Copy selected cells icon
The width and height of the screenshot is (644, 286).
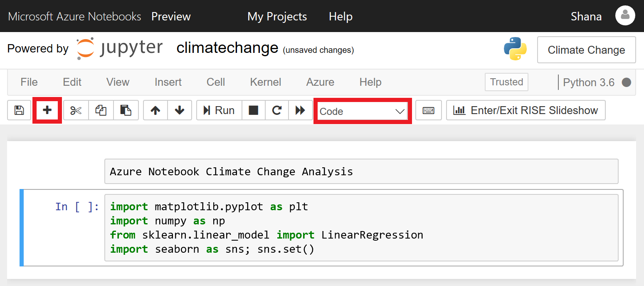click(x=101, y=110)
